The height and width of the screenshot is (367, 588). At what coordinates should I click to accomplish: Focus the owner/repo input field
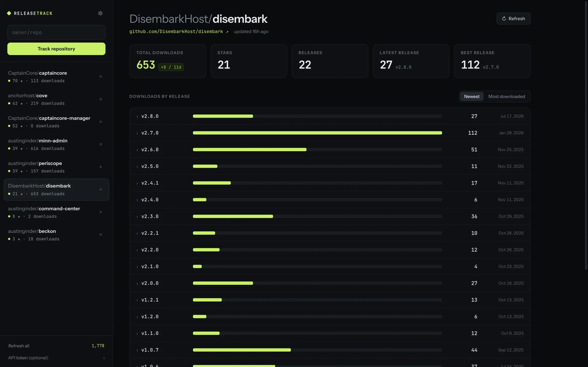[56, 32]
